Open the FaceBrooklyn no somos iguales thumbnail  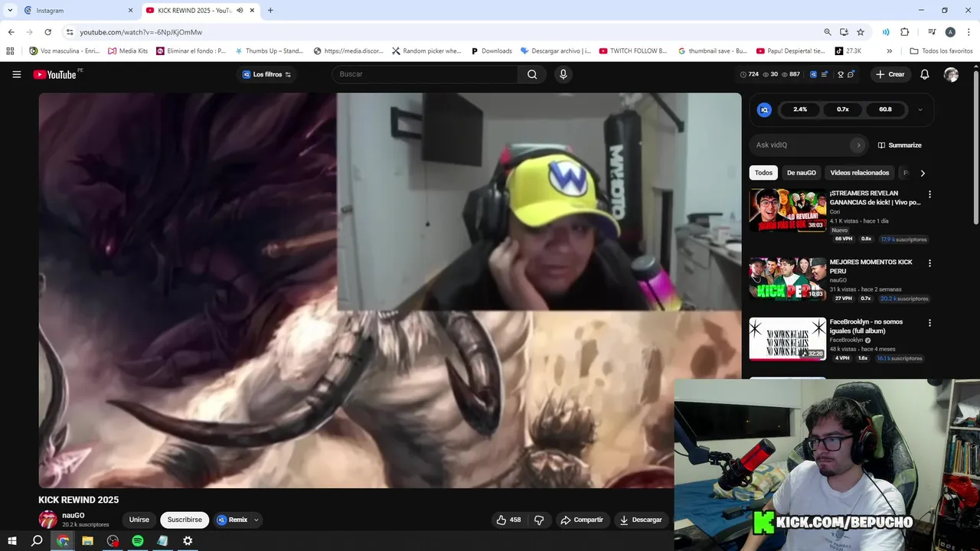787,339
